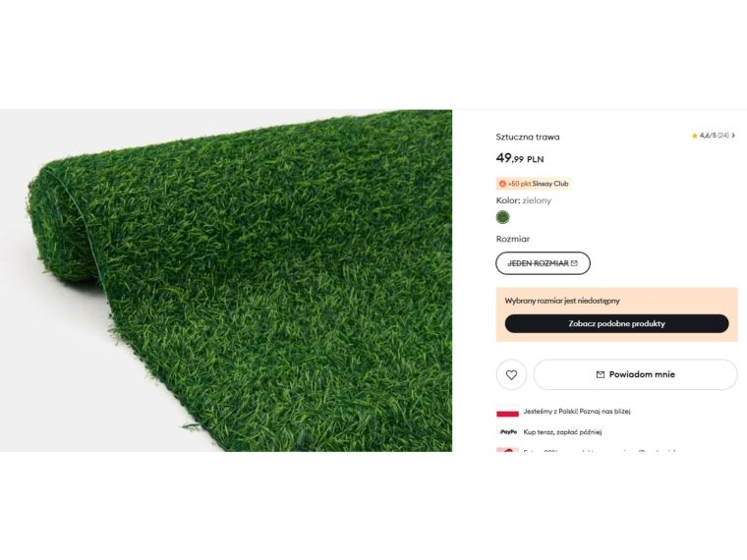Add product to favorites with heart icon

pos(511,374)
